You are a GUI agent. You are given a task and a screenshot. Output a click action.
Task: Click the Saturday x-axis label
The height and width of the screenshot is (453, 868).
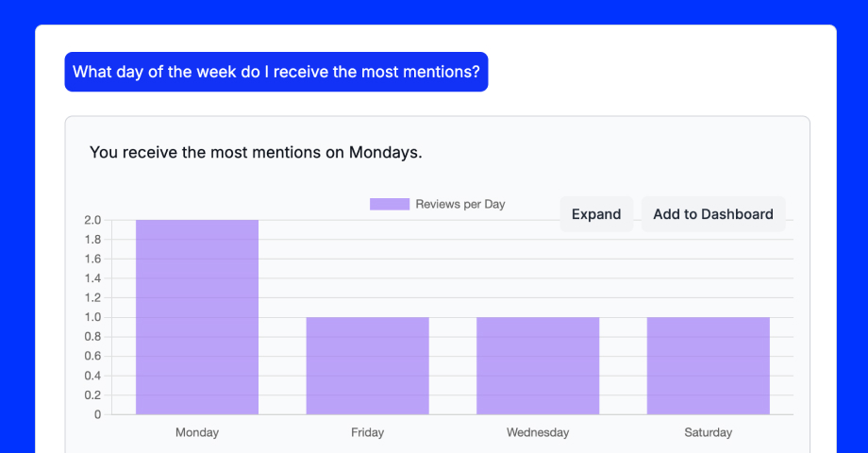708,432
